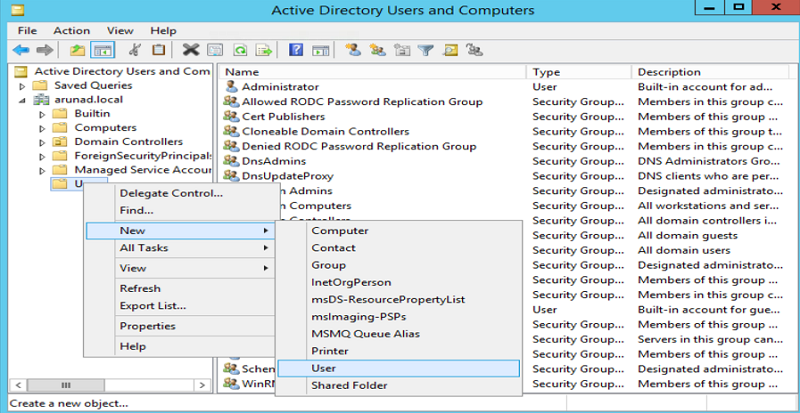
Task: Click the create new user toolbar icon
Action: coord(353,50)
